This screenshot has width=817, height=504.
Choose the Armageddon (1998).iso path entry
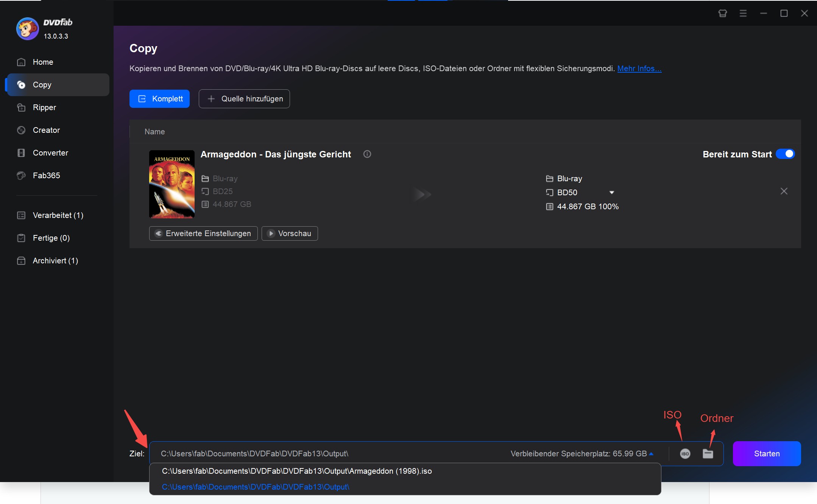coord(405,471)
